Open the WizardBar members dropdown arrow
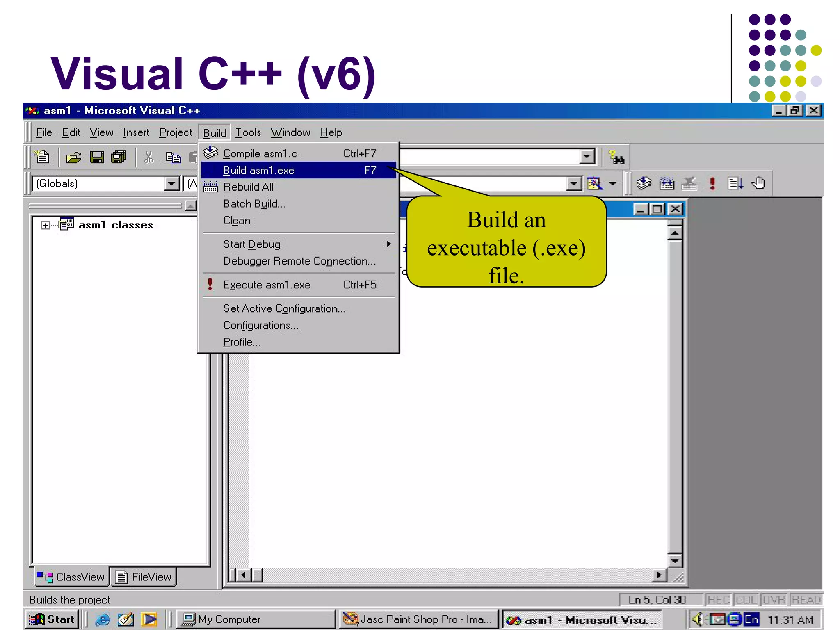Screen dimensions: 840x630 click(574, 183)
